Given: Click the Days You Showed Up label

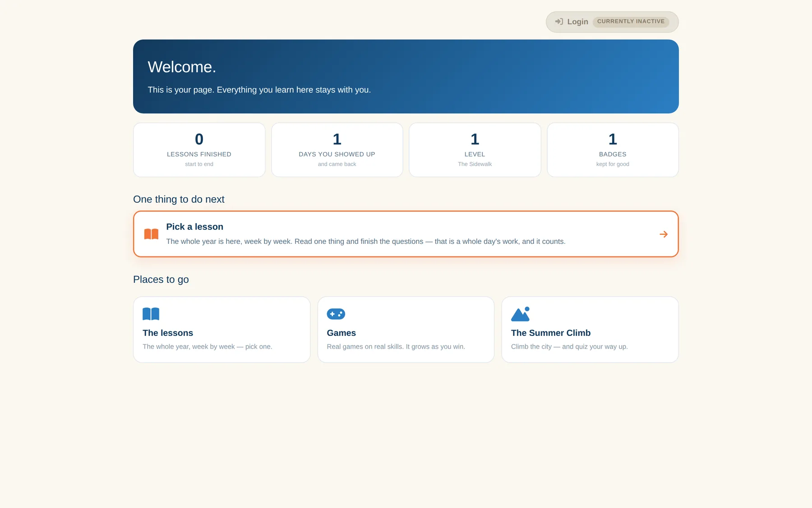Looking at the screenshot, I should pyautogui.click(x=337, y=154).
